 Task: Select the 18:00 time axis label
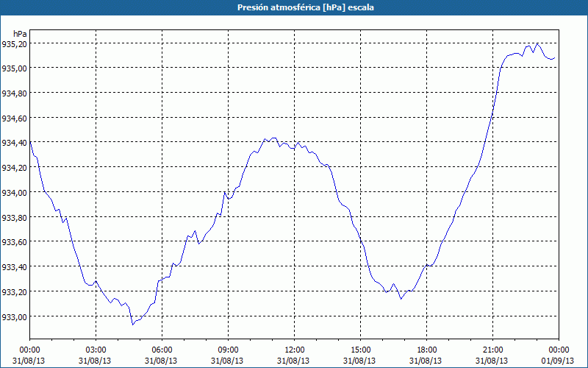[427, 350]
